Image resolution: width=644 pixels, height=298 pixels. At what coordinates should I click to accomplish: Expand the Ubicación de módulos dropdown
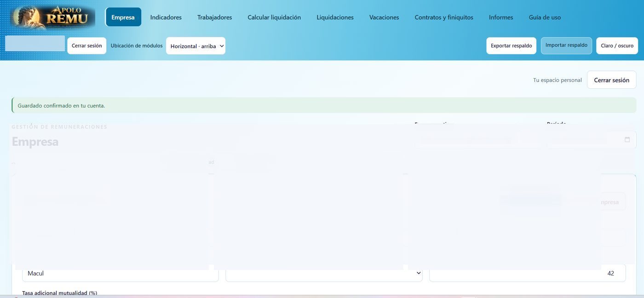(x=195, y=46)
